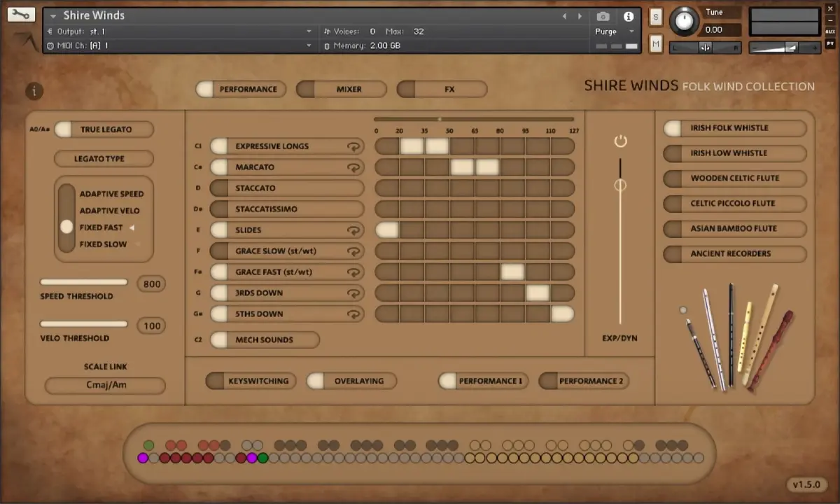Viewport: 840px width, 504px height.
Task: Click the round info icon beside Performance
Action: [34, 91]
